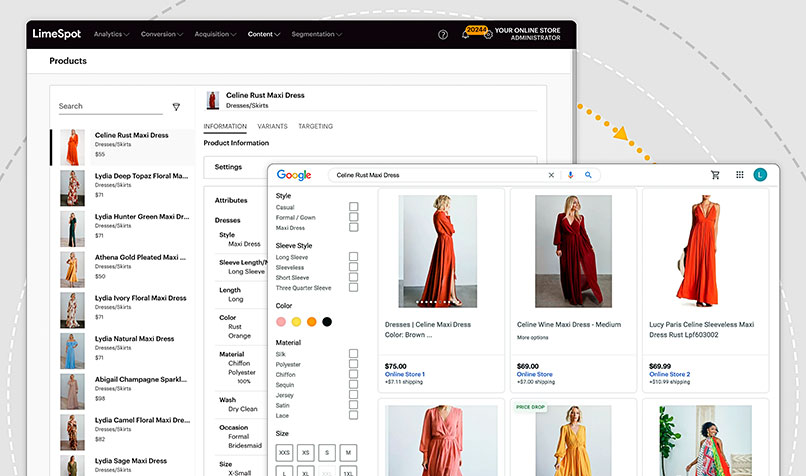This screenshot has height=476, width=806.
Task: Click the product Search field in LimeSpot
Action: click(x=111, y=106)
